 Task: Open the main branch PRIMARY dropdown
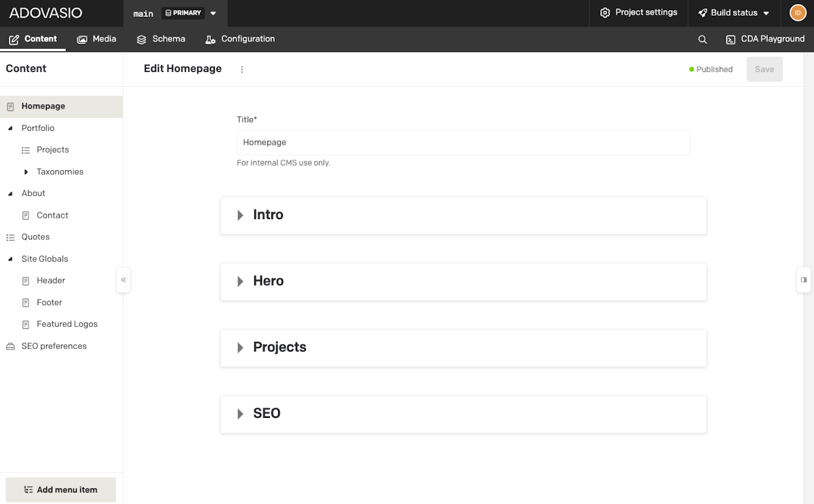tap(213, 12)
